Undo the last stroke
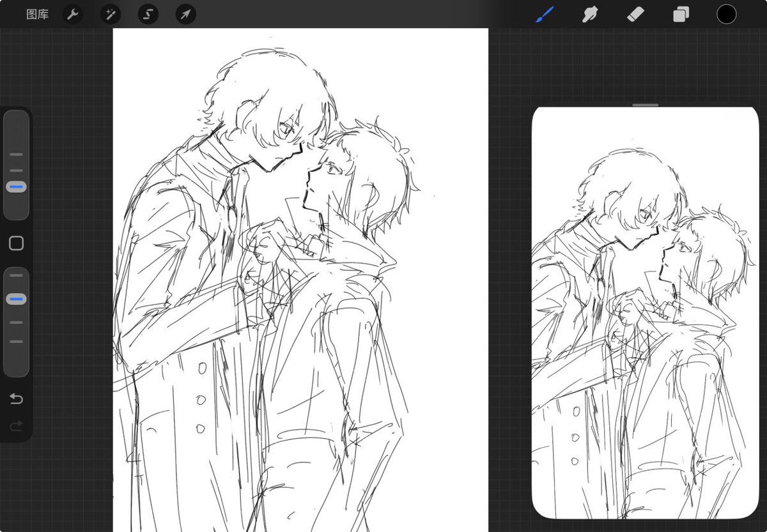This screenshot has height=532, width=767. coord(16,399)
